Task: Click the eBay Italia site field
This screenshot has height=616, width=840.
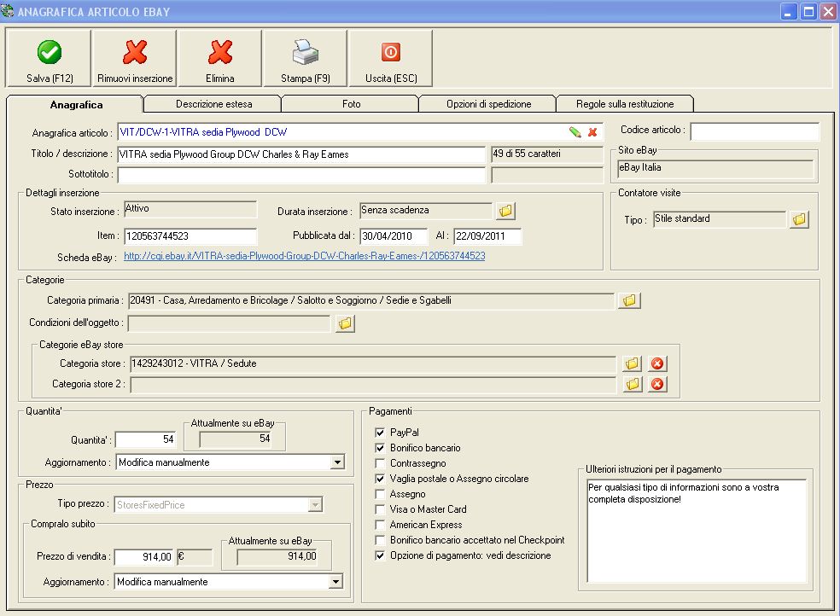Action: (715, 168)
